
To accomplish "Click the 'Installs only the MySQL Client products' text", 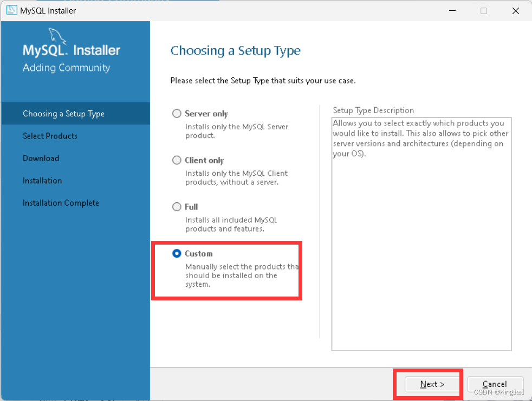I will [236, 178].
